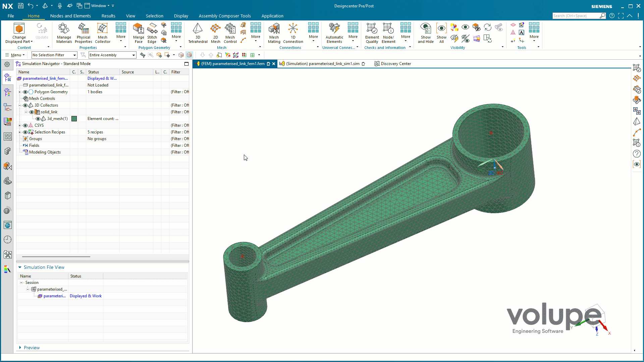Open the Show and Hide dialog
Image resolution: width=644 pixels, height=362 pixels.
pyautogui.click(x=426, y=33)
